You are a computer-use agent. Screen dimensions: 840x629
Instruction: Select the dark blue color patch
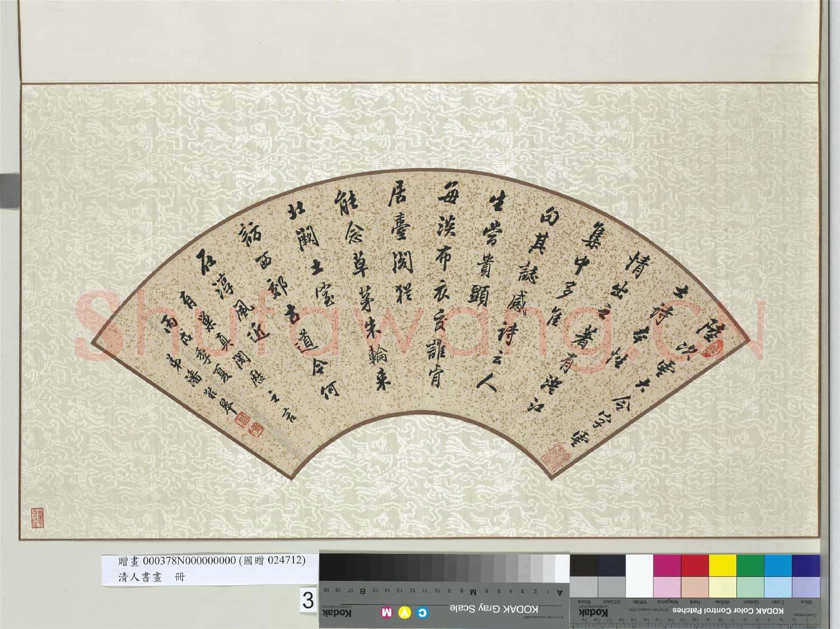pos(806,565)
